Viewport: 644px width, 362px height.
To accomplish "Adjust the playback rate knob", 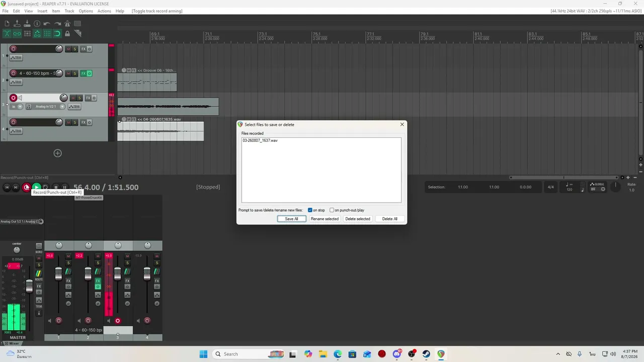I will pyautogui.click(x=615, y=187).
